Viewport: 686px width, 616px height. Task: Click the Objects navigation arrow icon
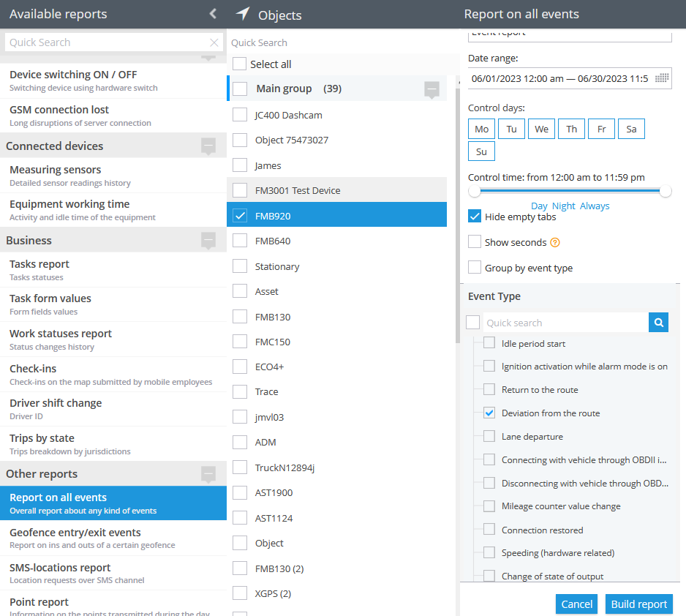click(x=243, y=14)
